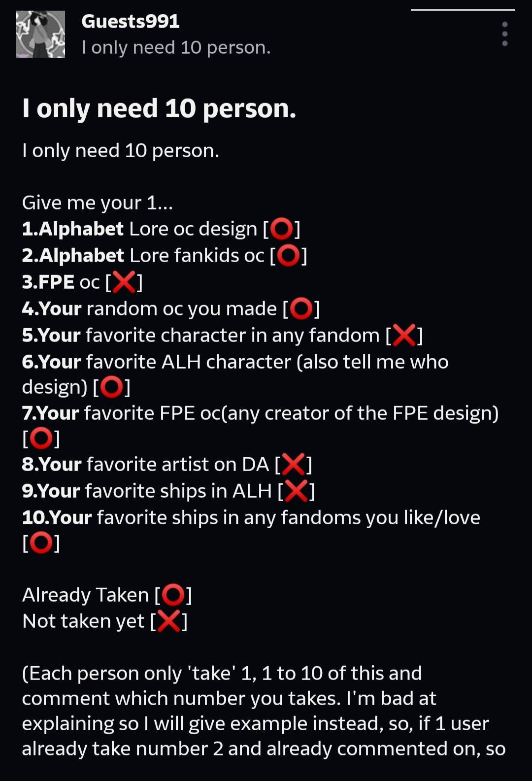Click the red circle beside random oc you made

tap(301, 309)
